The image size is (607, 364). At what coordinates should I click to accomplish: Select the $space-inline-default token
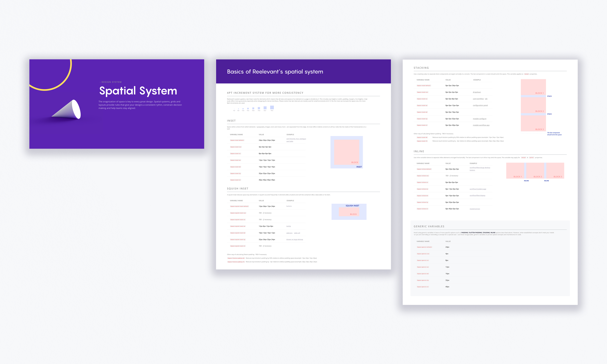[424, 169]
